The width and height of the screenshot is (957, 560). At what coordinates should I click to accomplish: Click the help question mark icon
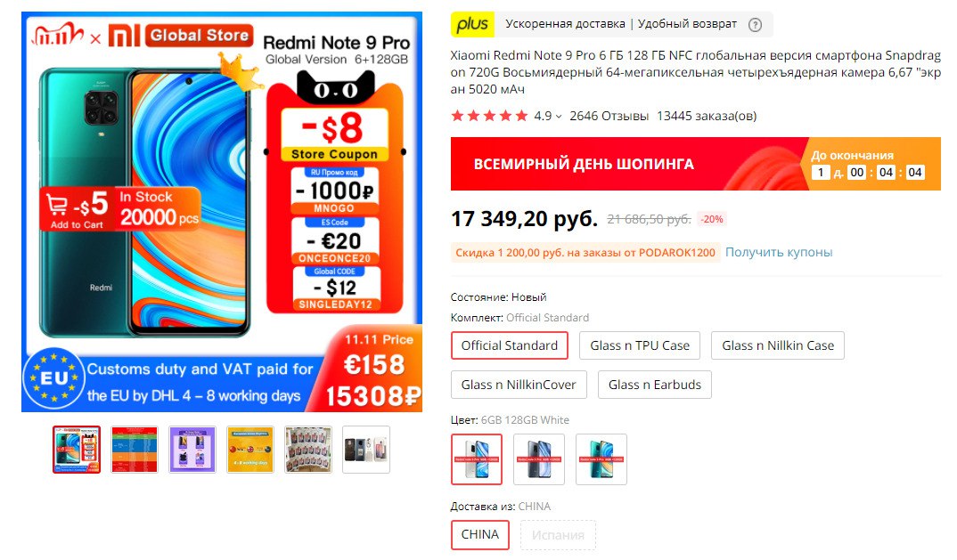click(755, 25)
